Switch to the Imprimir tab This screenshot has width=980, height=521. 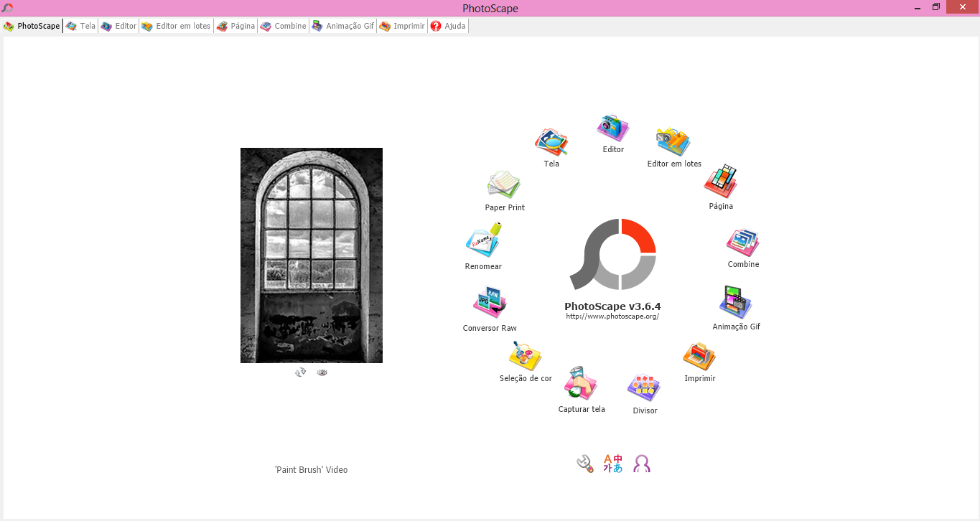[x=402, y=26]
